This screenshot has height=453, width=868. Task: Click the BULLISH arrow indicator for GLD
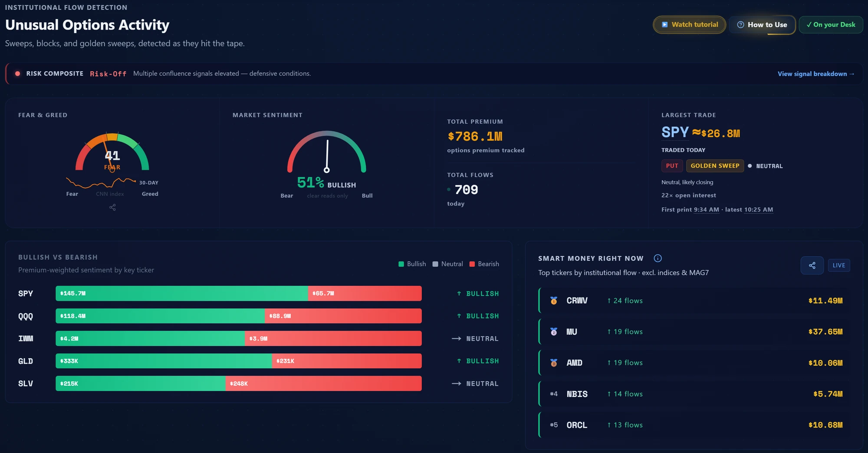click(x=477, y=361)
